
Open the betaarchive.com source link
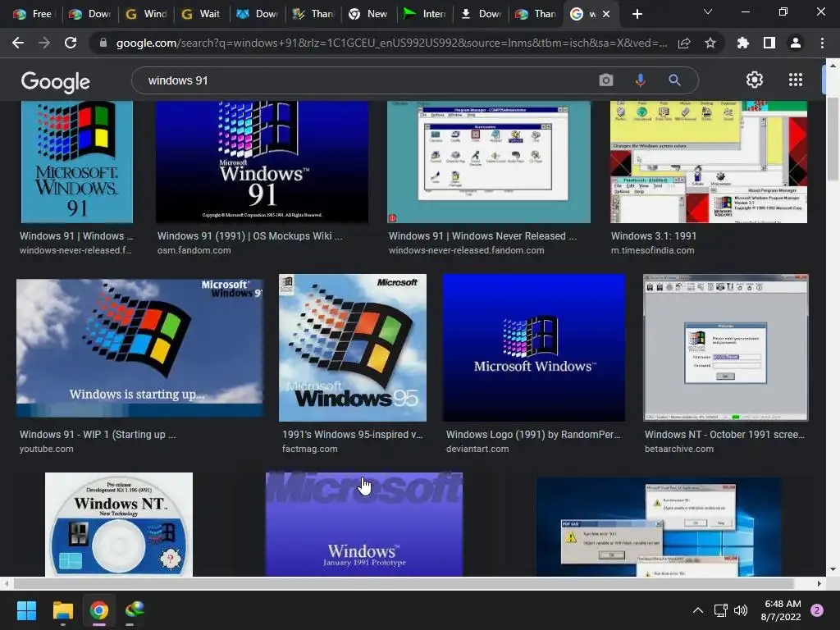pos(678,449)
